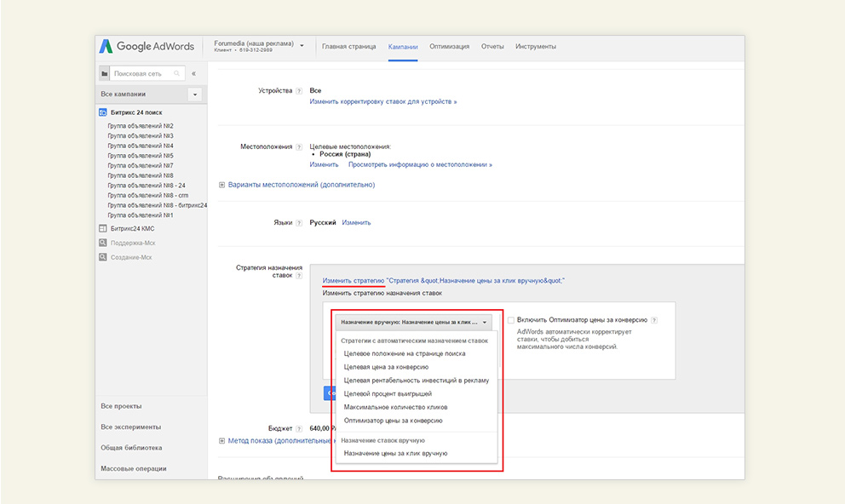This screenshot has width=845, height=504.
Task: Open help icon next to Устройства
Action: click(299, 91)
